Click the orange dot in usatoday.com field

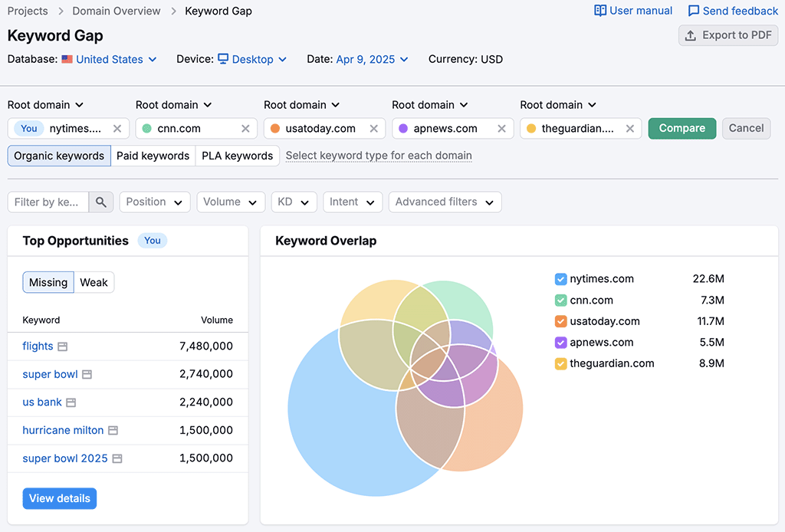point(275,129)
